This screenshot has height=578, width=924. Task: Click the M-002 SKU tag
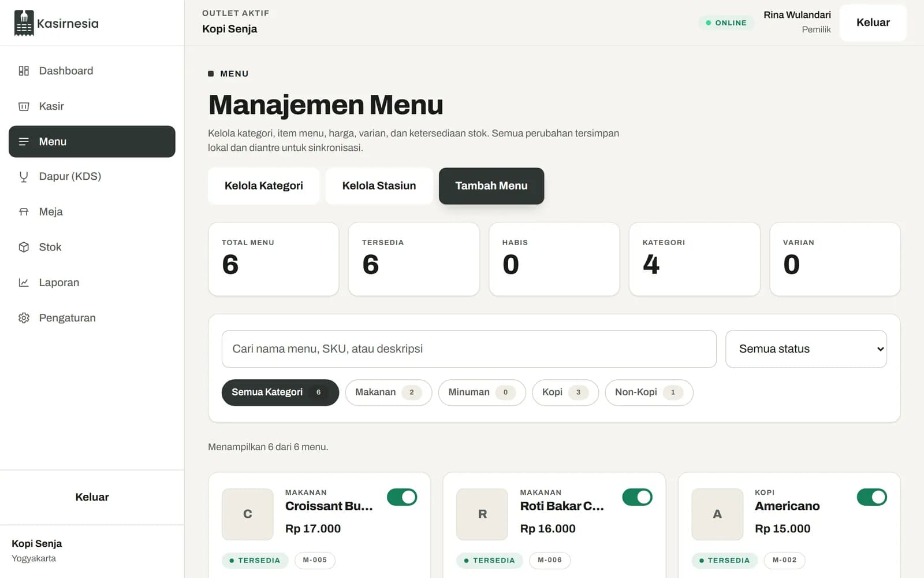pyautogui.click(x=784, y=560)
